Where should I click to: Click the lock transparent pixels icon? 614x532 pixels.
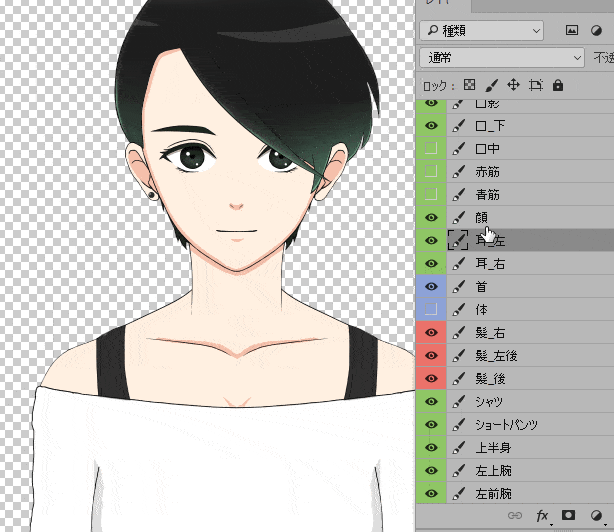pos(469,85)
